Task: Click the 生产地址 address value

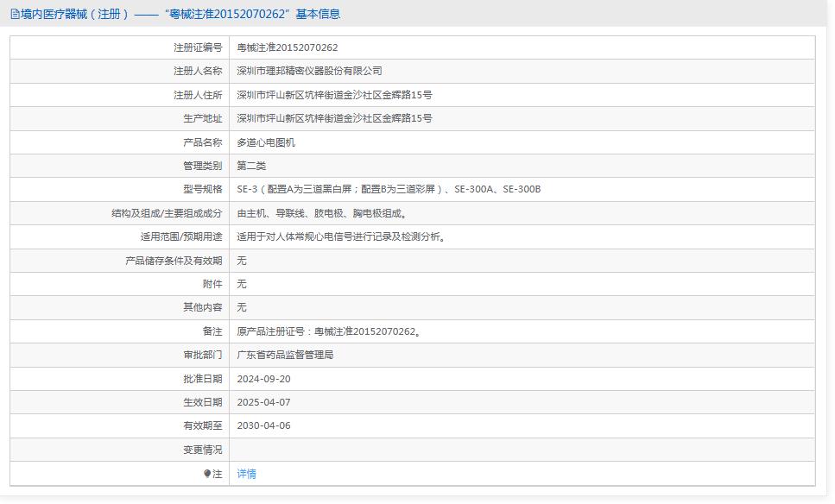Action: click(x=334, y=118)
